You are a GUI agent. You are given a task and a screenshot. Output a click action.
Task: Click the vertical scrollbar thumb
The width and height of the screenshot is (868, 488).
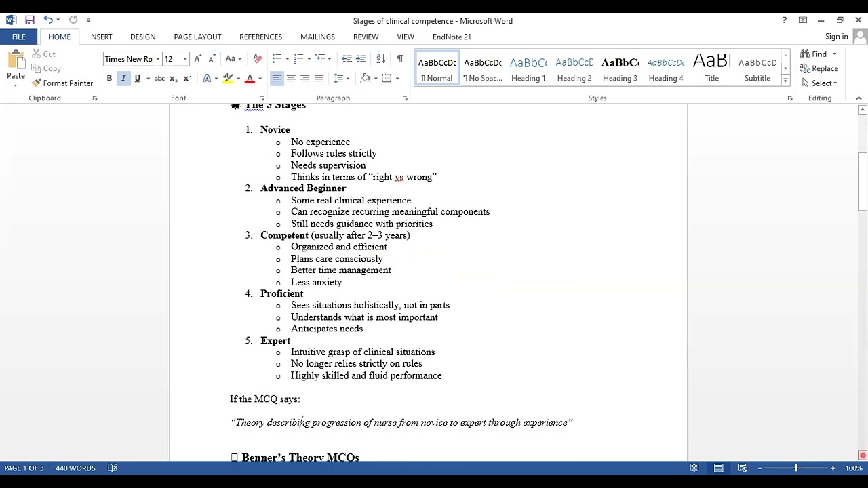click(x=863, y=182)
